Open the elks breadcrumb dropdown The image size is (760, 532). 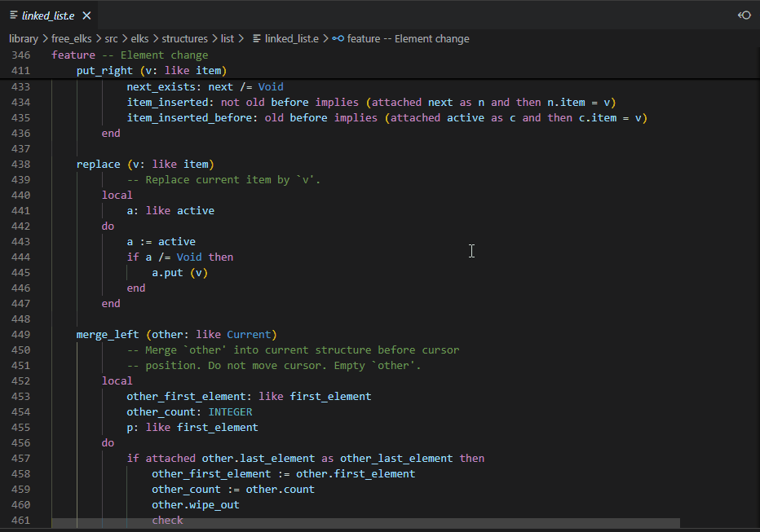pyautogui.click(x=138, y=38)
